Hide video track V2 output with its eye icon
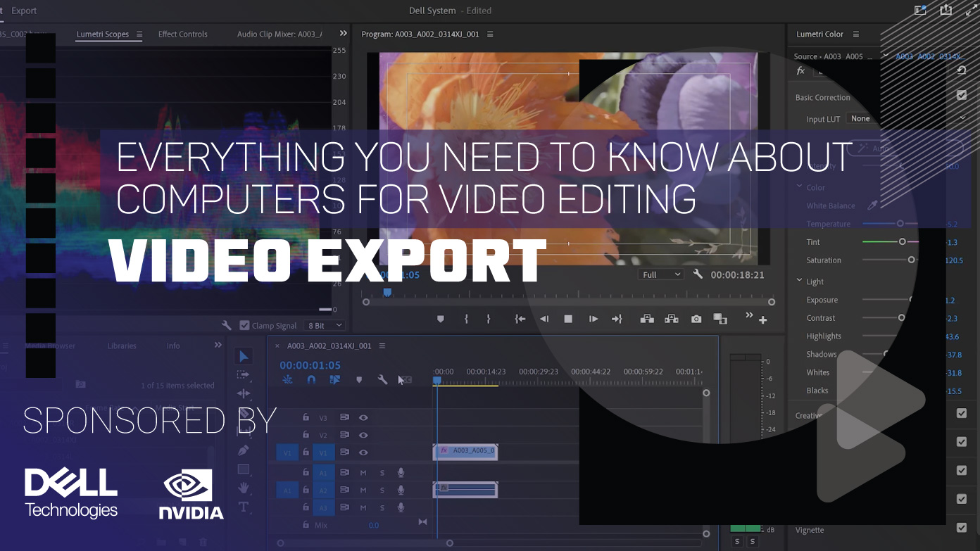Screen dimensions: 980x551 (x=363, y=434)
